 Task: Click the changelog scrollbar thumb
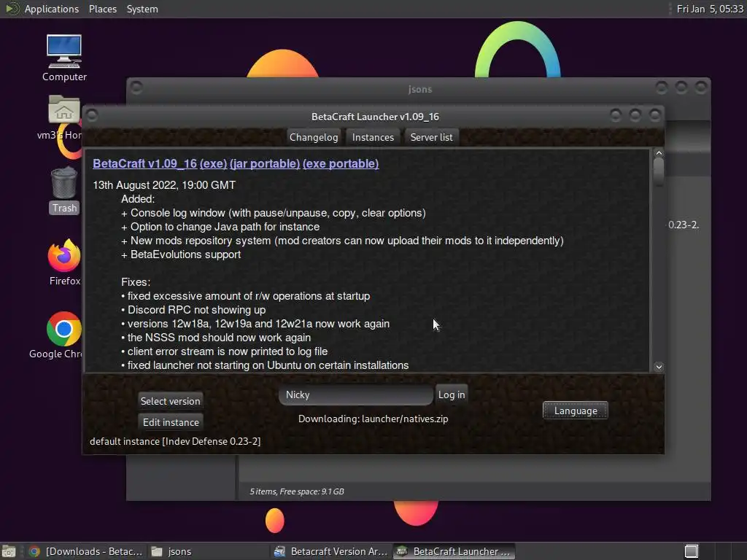coord(659,172)
